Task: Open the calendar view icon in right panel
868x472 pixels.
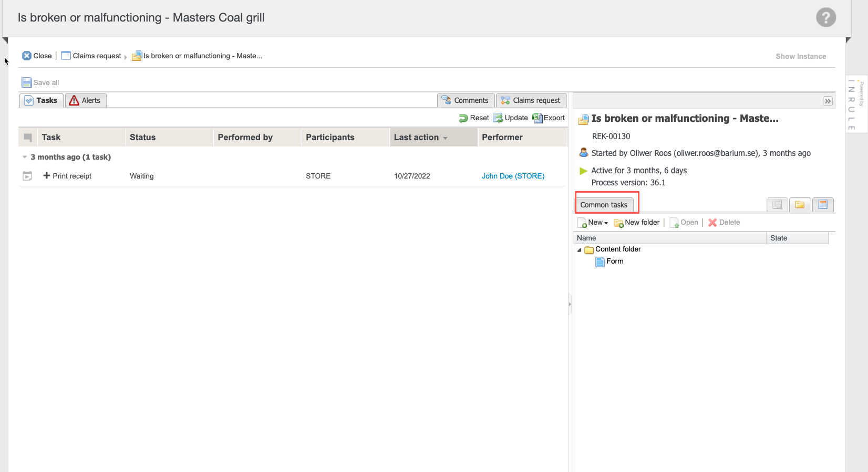Action: (x=823, y=205)
